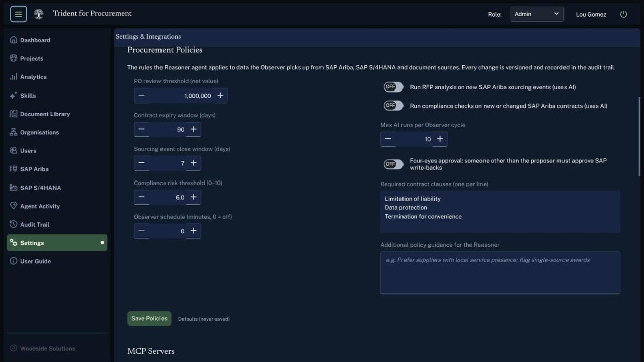644x362 pixels.
Task: Open the hamburger menu button
Action: 18,14
